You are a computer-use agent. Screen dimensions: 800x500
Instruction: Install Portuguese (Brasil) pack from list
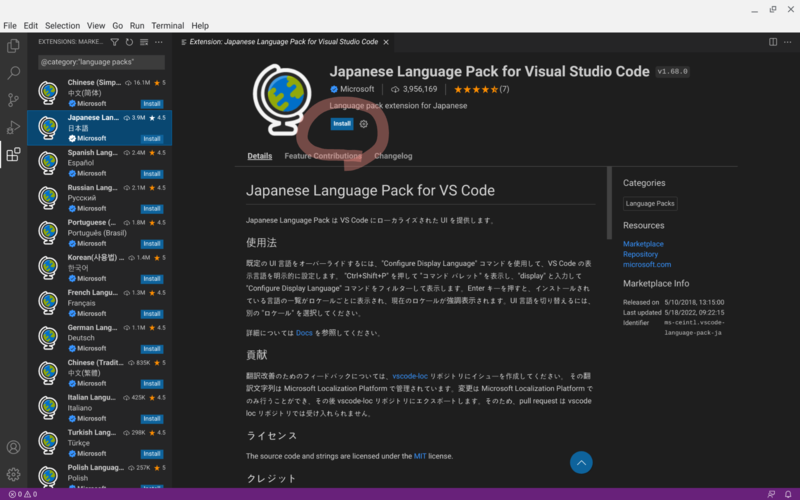[152, 244]
